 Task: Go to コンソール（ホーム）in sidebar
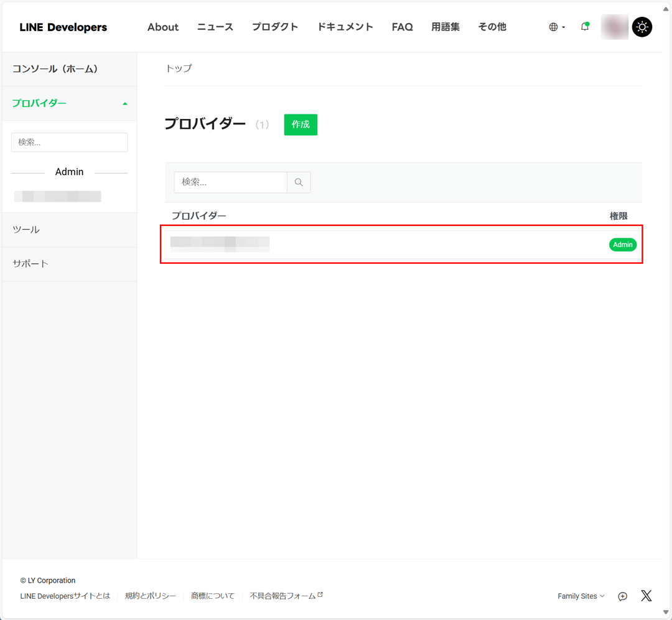[x=70, y=69]
